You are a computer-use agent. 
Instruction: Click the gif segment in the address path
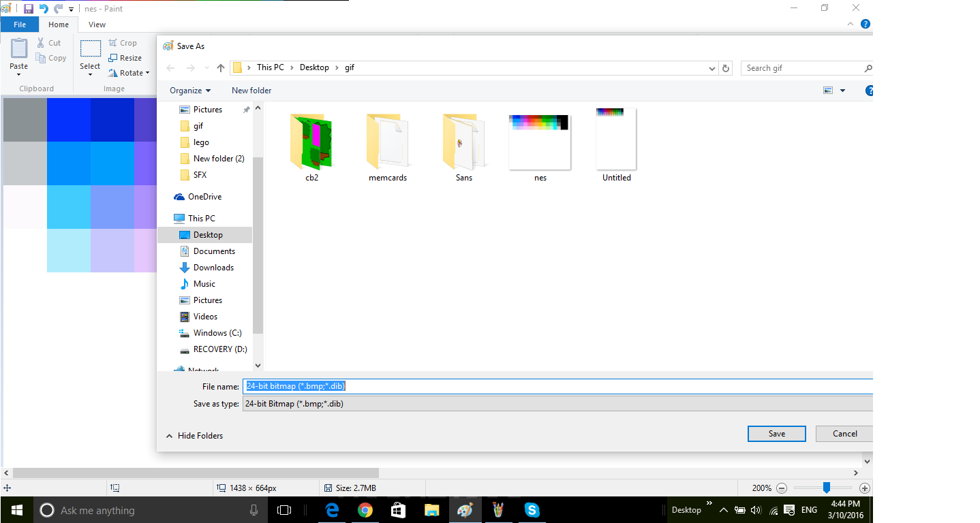point(349,67)
